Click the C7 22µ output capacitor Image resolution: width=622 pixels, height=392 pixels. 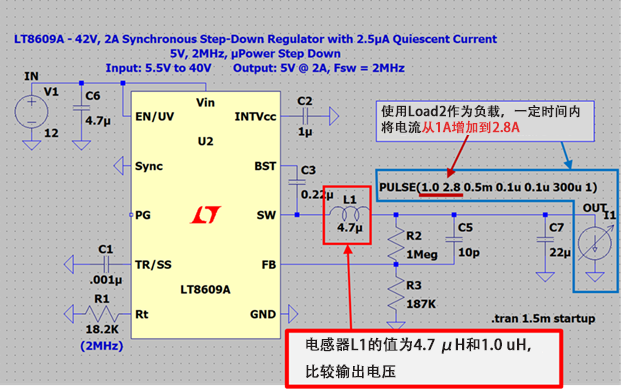545,240
